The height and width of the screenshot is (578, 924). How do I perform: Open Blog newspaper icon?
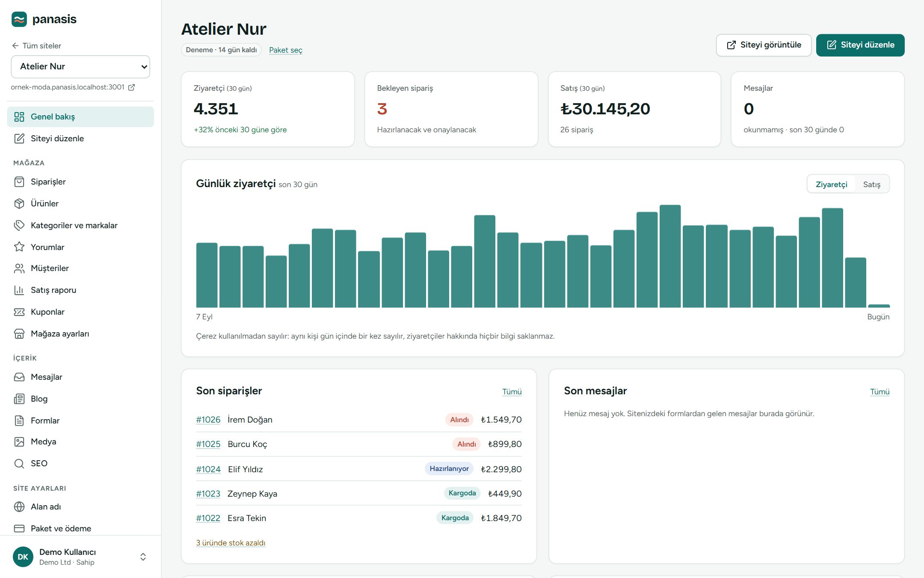click(19, 399)
